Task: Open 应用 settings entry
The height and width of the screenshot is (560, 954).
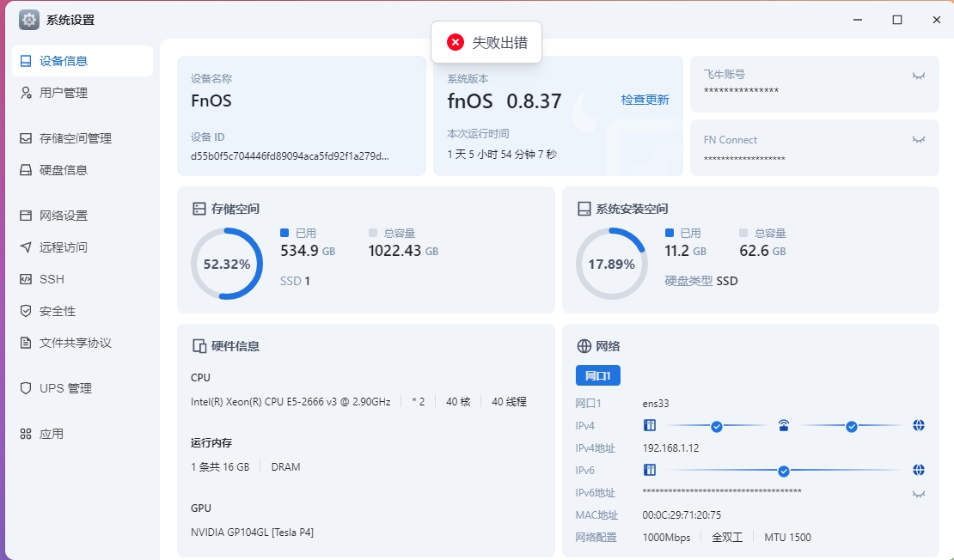Action: tap(83, 434)
